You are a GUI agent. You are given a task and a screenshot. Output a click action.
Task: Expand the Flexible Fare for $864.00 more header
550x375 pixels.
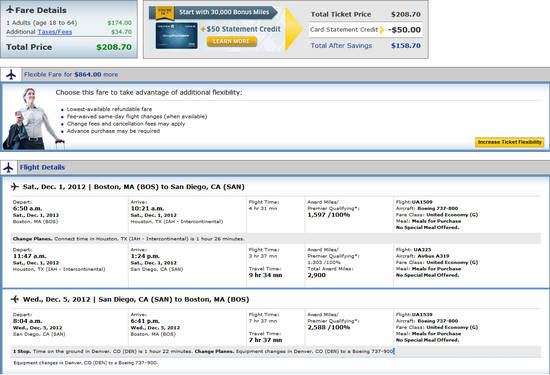[71, 75]
